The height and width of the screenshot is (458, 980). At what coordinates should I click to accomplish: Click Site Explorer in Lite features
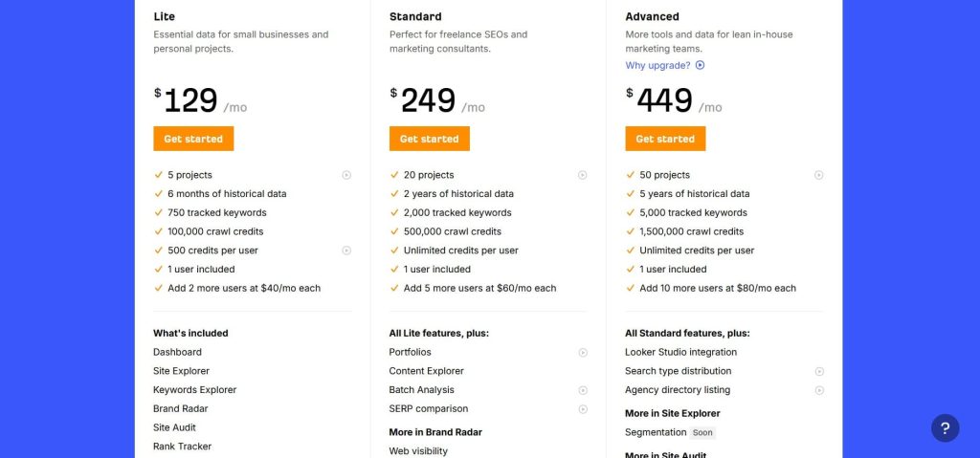[181, 371]
